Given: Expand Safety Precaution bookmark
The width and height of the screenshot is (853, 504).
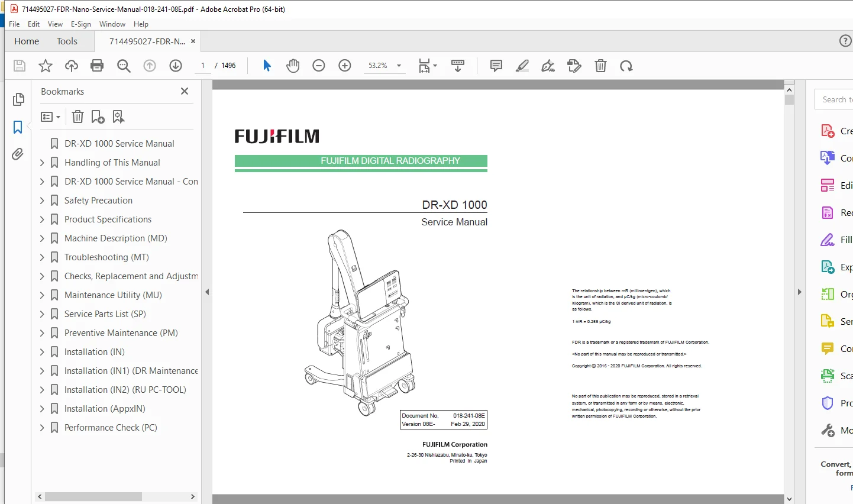Looking at the screenshot, I should click(x=42, y=201).
